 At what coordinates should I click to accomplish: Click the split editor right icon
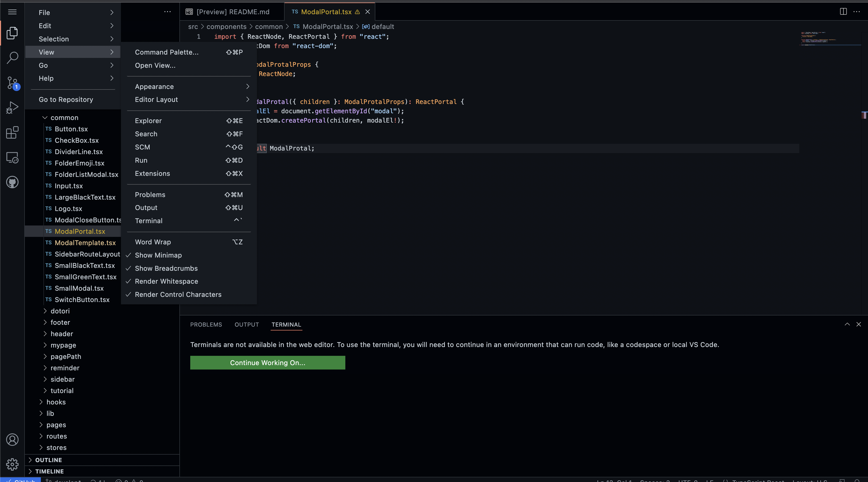coord(843,12)
